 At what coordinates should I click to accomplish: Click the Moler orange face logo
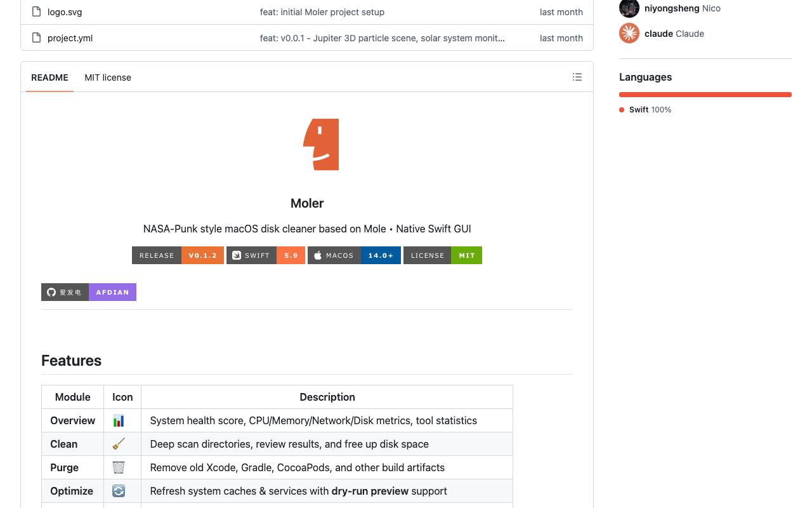(x=321, y=144)
